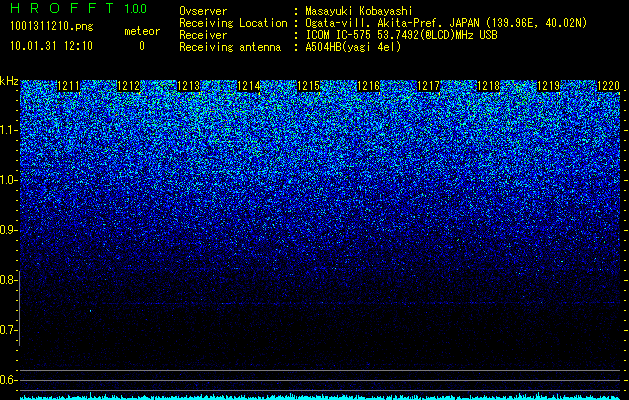Click the 0.9 frequency axis label
This screenshot has height=400, width=629.
[8, 230]
